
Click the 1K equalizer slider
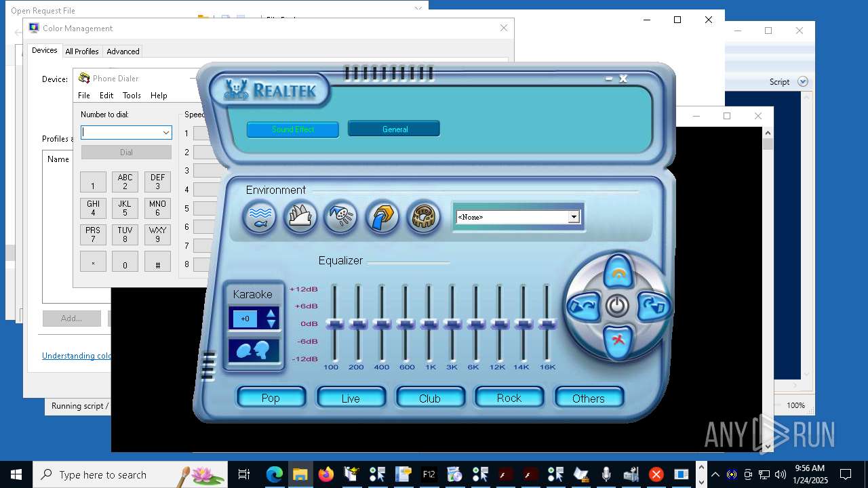coord(429,324)
